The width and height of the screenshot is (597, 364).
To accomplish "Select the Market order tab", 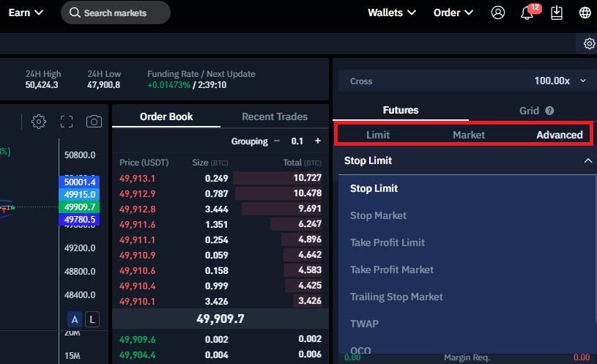I will tap(469, 135).
